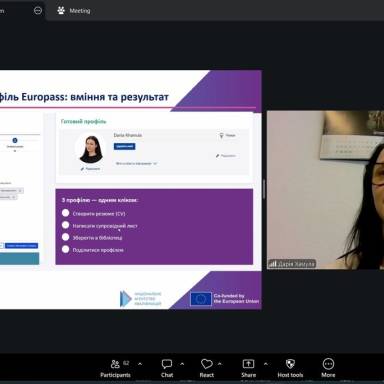Expand the additional information dropdown under the name

coord(136,164)
